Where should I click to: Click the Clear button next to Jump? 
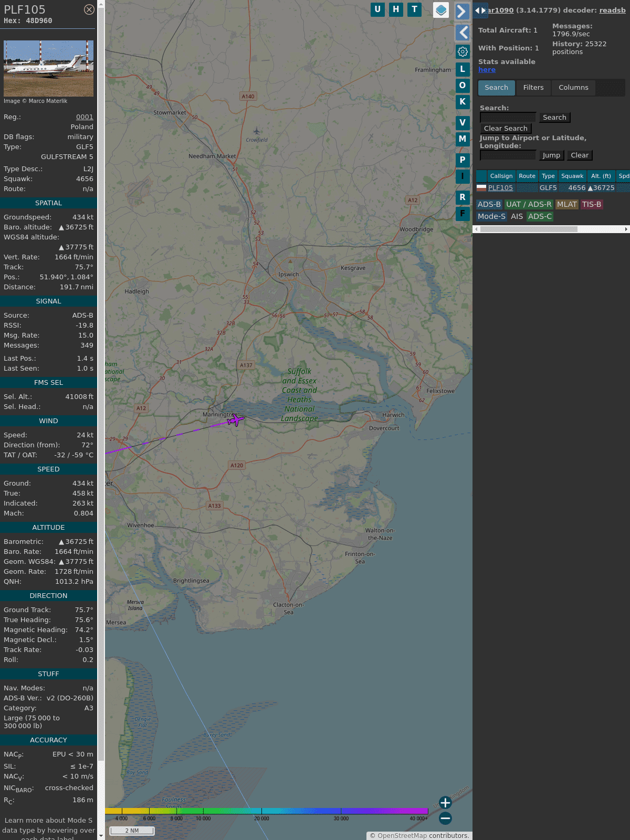580,155
